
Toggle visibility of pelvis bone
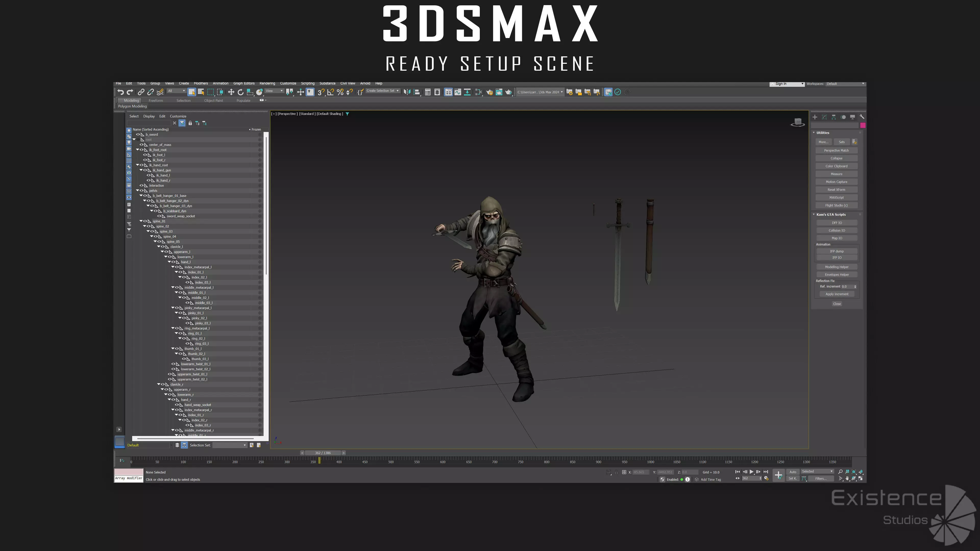pyautogui.click(x=142, y=191)
